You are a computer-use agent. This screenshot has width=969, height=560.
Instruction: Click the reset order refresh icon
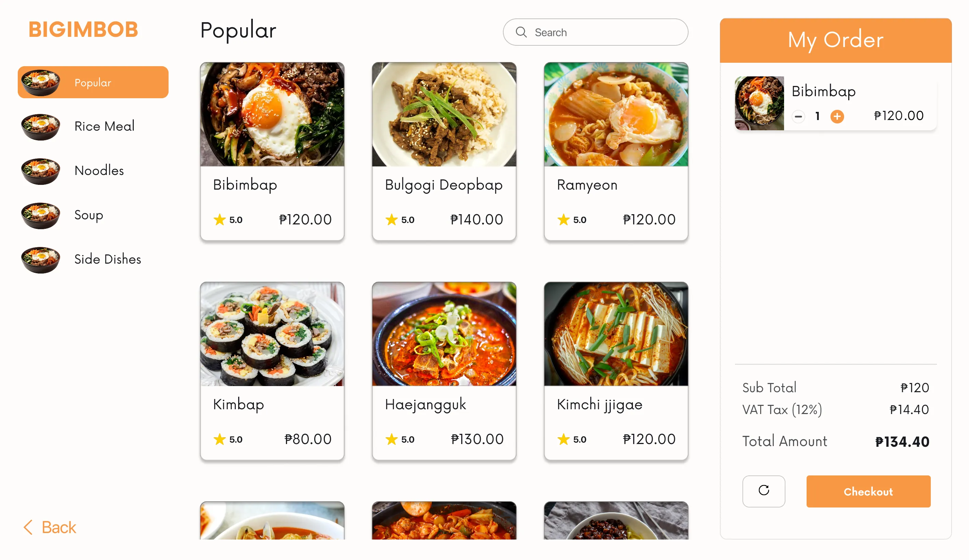(763, 491)
